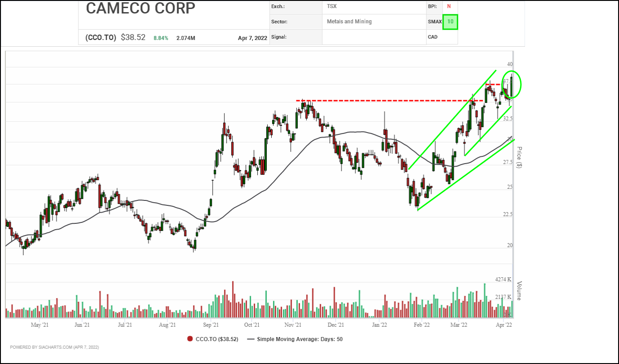Click the red CCO.TO legend marker

coord(190,339)
